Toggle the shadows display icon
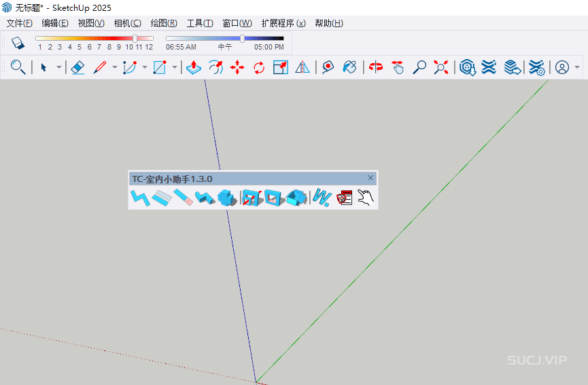 [18, 43]
